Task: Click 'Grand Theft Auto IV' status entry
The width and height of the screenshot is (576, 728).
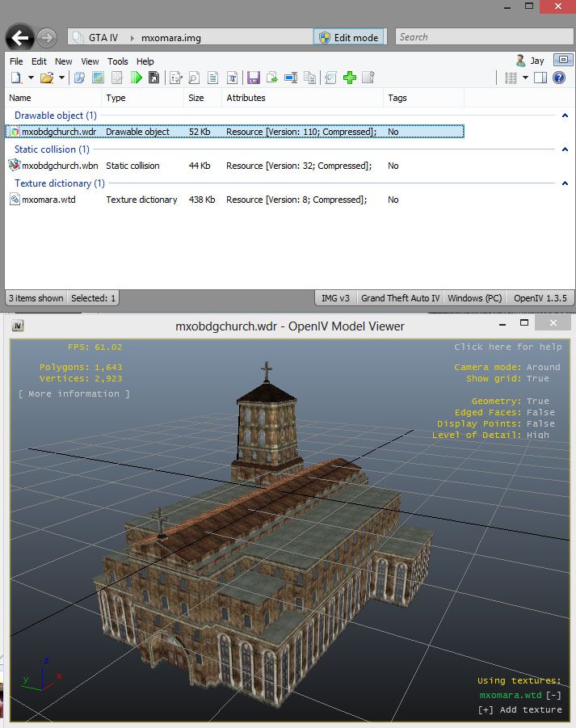Action: point(400,298)
